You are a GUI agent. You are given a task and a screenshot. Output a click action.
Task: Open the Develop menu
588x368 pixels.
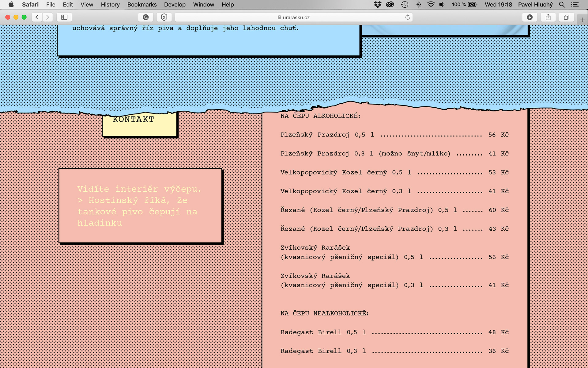coord(175,5)
